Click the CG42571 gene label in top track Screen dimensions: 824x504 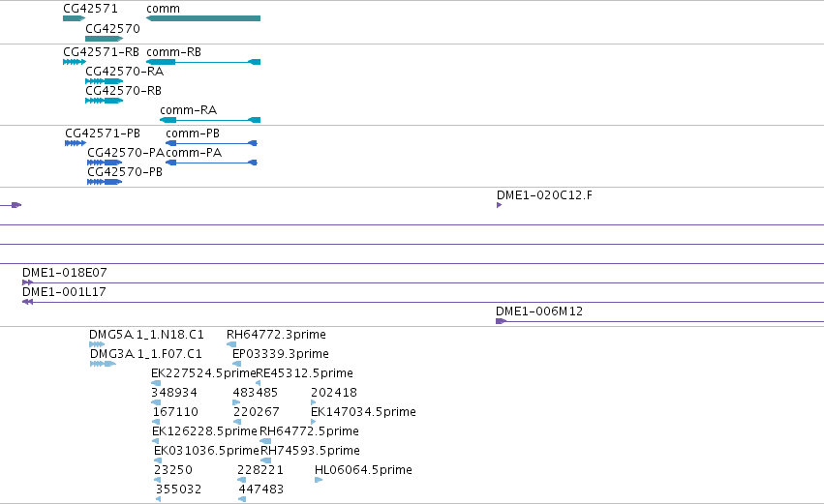(x=90, y=9)
